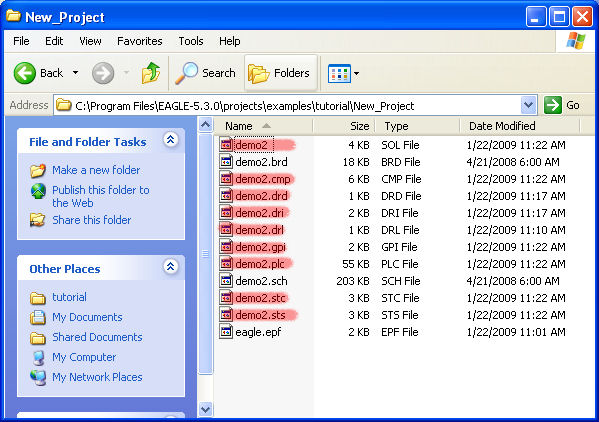Click the Back arrow button

pos(24,73)
